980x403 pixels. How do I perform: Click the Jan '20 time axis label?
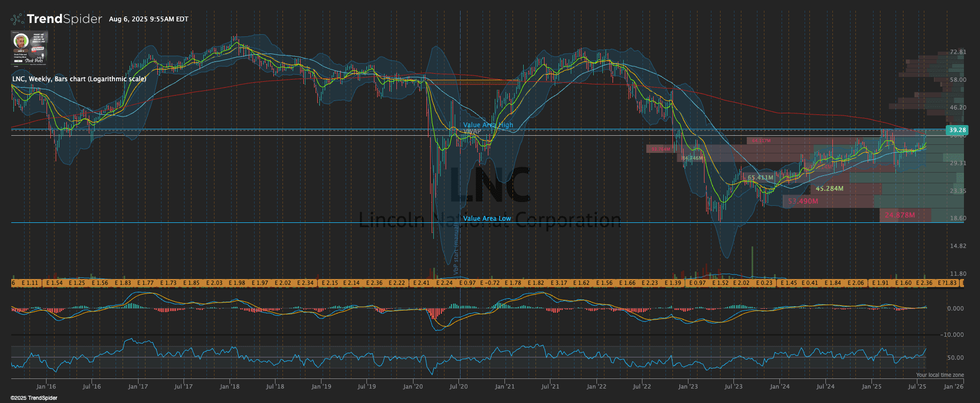coord(412,386)
